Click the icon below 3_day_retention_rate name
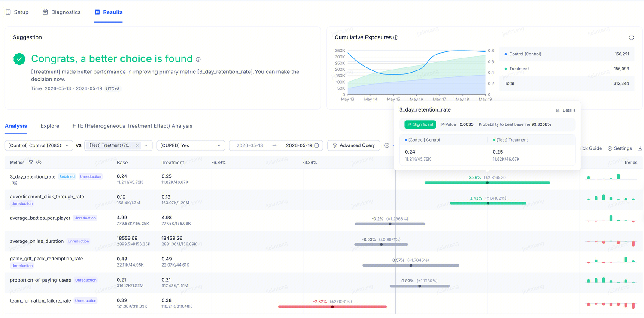Image resolution: width=644 pixels, height=318 pixels. coord(15,183)
